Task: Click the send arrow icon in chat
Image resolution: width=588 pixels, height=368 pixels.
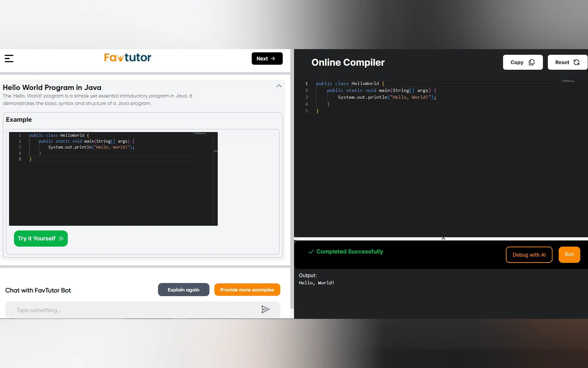Action: 265,309
